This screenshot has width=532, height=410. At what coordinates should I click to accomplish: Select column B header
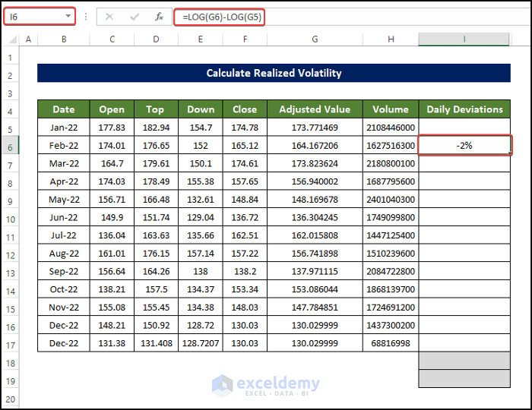point(64,39)
